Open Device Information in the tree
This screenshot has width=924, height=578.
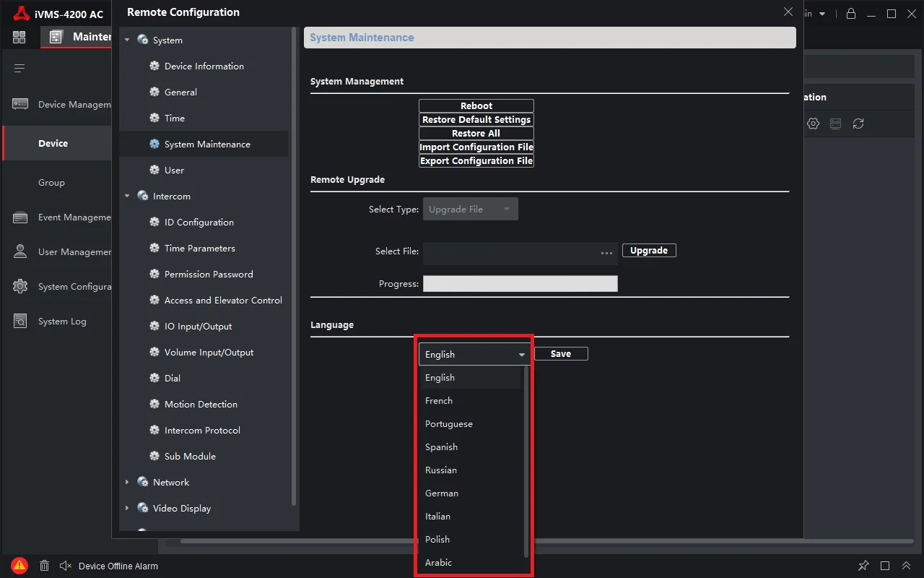[x=204, y=66]
